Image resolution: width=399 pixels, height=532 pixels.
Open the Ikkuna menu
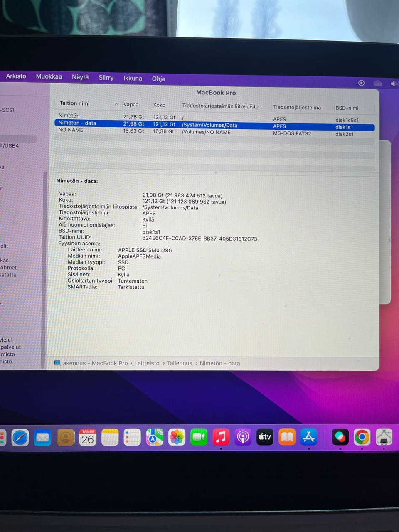133,78
